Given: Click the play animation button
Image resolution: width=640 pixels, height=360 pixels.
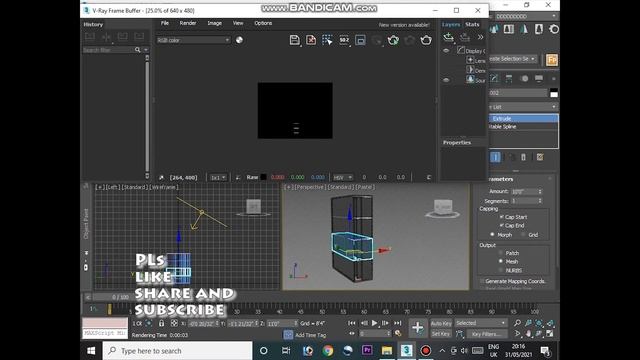Looking at the screenshot, I should point(374,323).
